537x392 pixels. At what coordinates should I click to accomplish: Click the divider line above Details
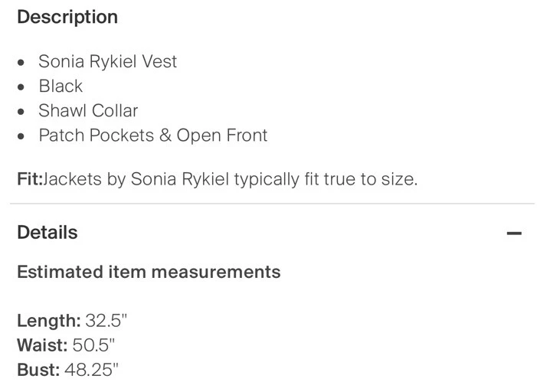click(x=268, y=204)
